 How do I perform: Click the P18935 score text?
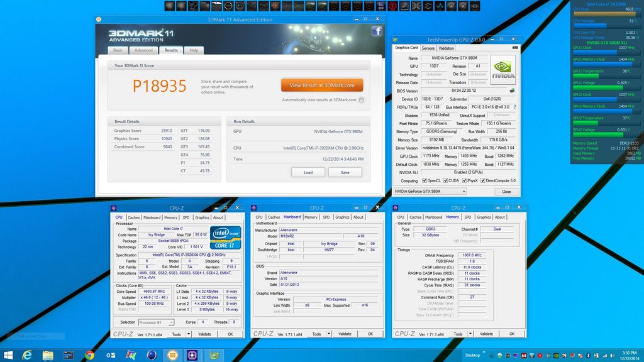(x=159, y=85)
